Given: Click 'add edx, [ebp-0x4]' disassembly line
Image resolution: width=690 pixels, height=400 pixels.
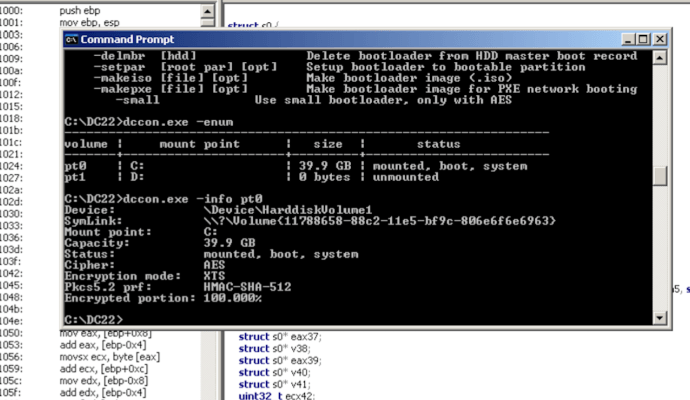Looking at the screenshot, I should 103,393.
